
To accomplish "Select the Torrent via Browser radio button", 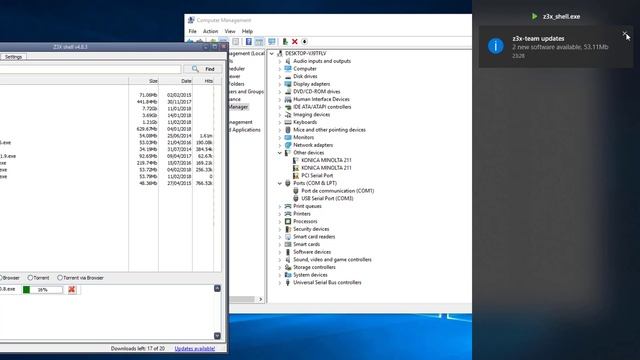I will (x=60, y=278).
